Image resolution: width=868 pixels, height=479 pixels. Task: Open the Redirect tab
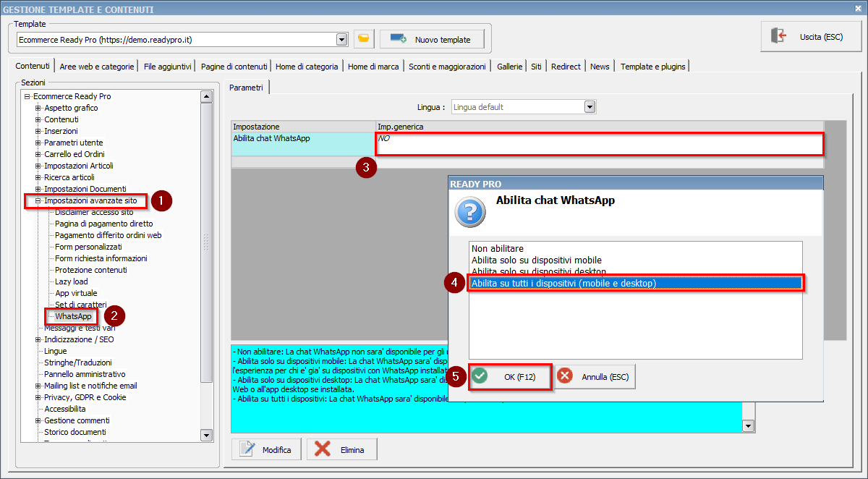pos(566,67)
